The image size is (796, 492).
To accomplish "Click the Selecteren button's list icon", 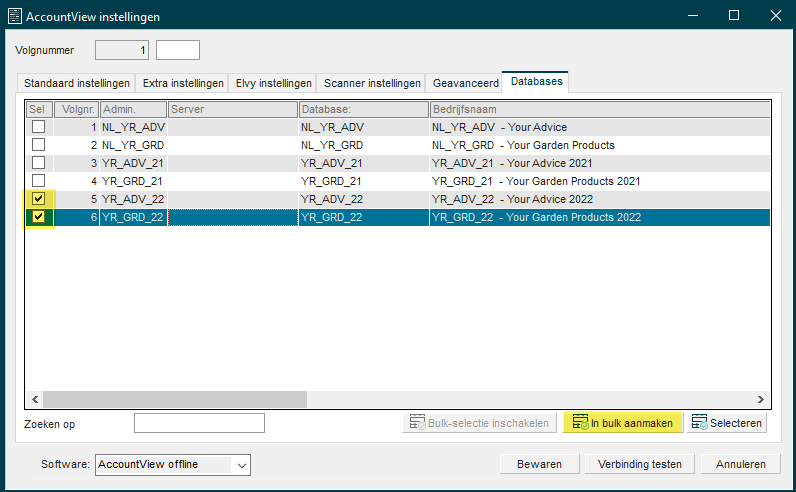I will (x=699, y=422).
